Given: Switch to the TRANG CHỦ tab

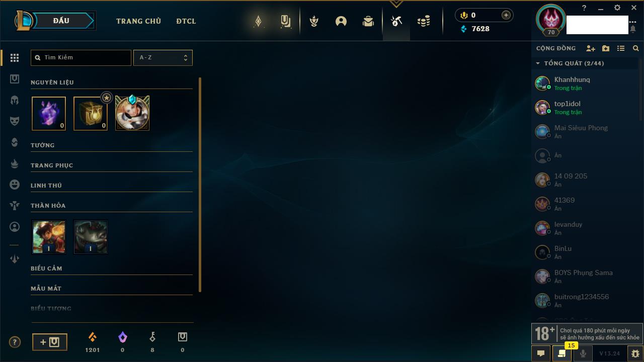Looking at the screenshot, I should (138, 21).
